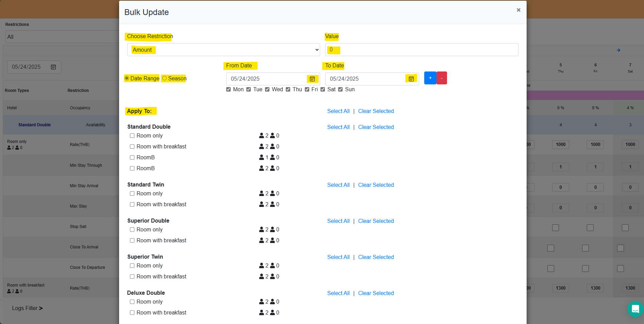Select the Season radio button
This screenshot has width=644, height=324.
point(165,78)
